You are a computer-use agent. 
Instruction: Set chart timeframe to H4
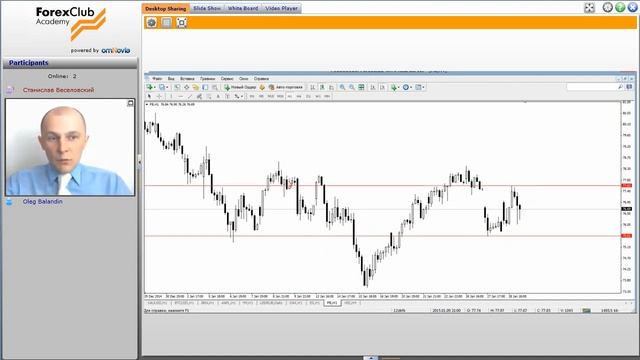[x=299, y=96]
